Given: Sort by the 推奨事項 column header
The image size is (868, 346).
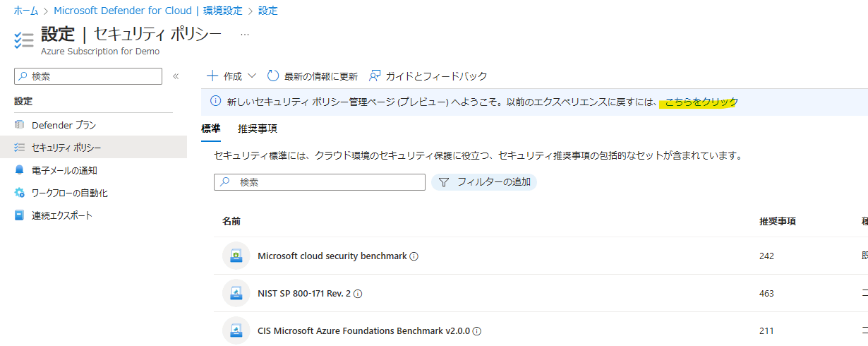Looking at the screenshot, I should click(x=778, y=222).
